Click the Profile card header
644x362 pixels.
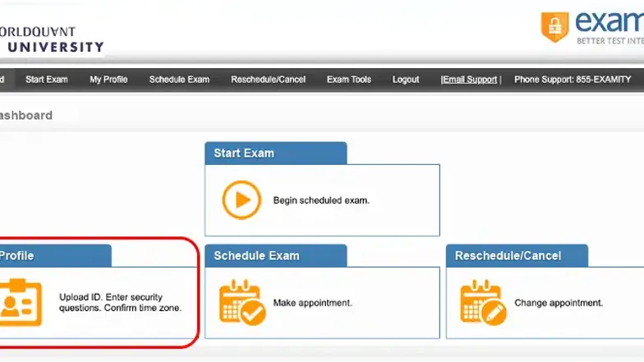click(x=56, y=256)
